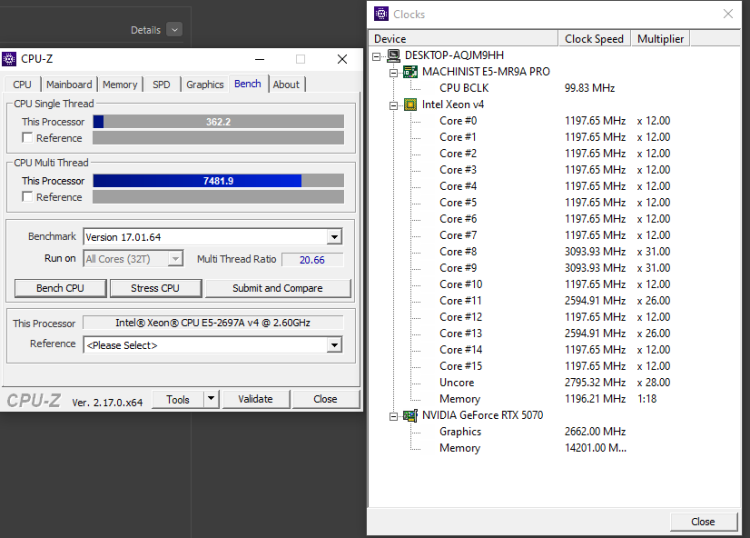Click the Bench CPU button
The height and width of the screenshot is (538, 750).
click(61, 288)
